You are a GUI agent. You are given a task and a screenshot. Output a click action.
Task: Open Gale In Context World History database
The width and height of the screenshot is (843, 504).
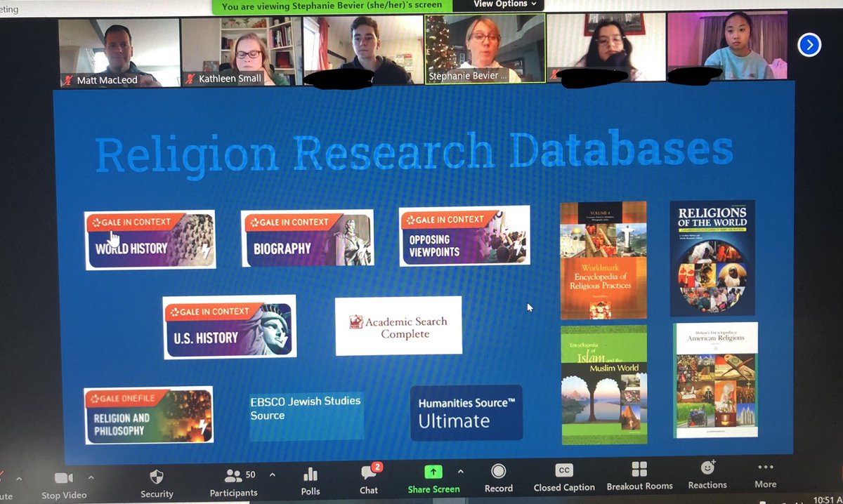(150, 240)
